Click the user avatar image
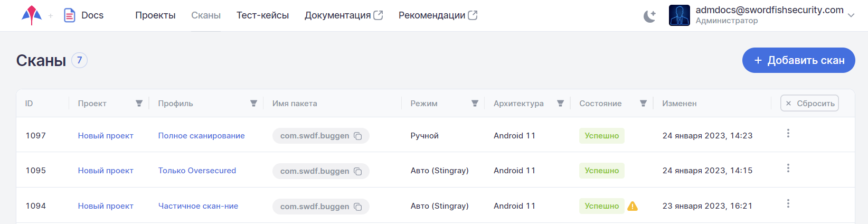Viewport: 868px width, 224px height. [x=679, y=15]
